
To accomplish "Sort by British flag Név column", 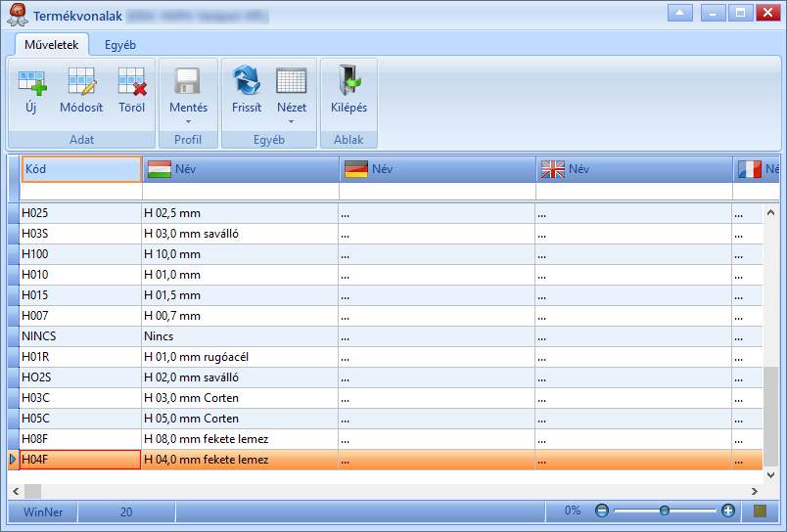I will (634, 169).
